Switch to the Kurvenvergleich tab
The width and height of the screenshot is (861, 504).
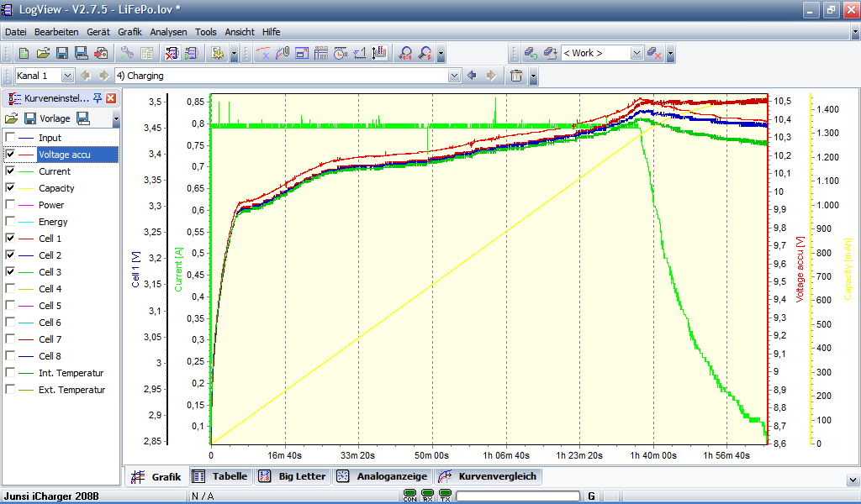point(489,476)
